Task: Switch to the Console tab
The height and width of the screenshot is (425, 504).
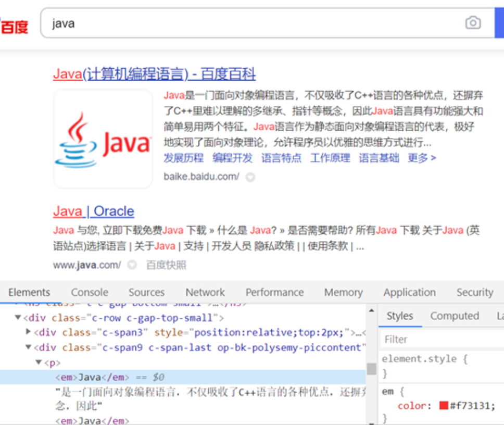Action: pyautogui.click(x=90, y=292)
